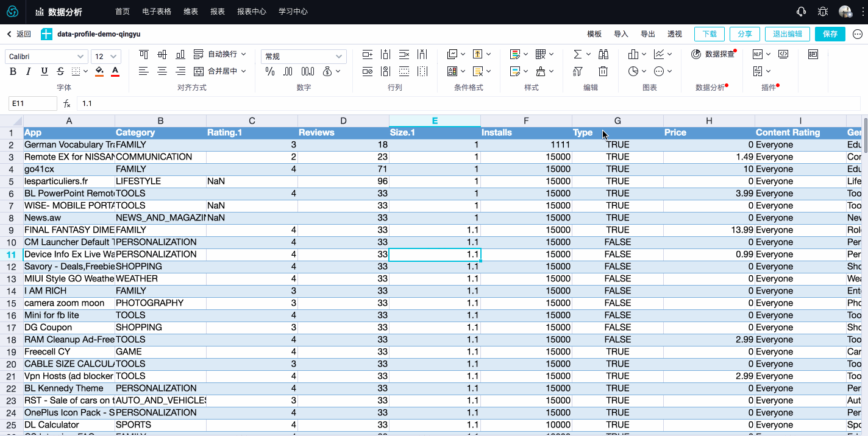Click the merge and center icon
The image size is (868, 436).
(198, 71)
